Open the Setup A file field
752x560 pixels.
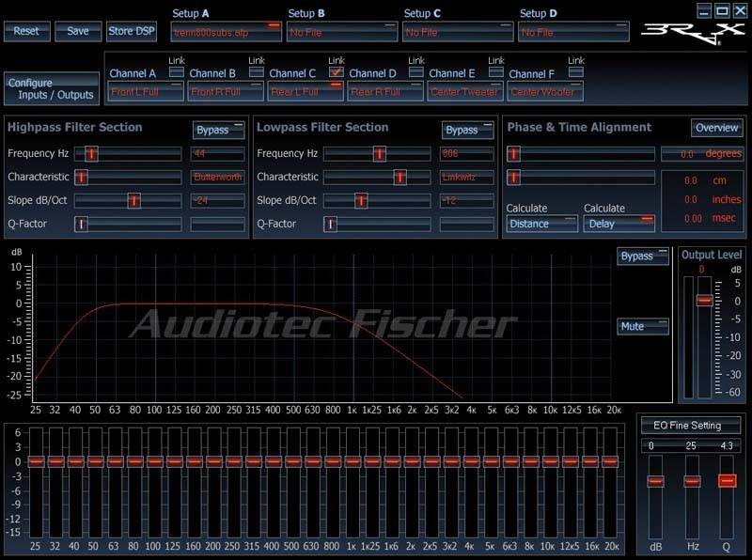tap(227, 31)
